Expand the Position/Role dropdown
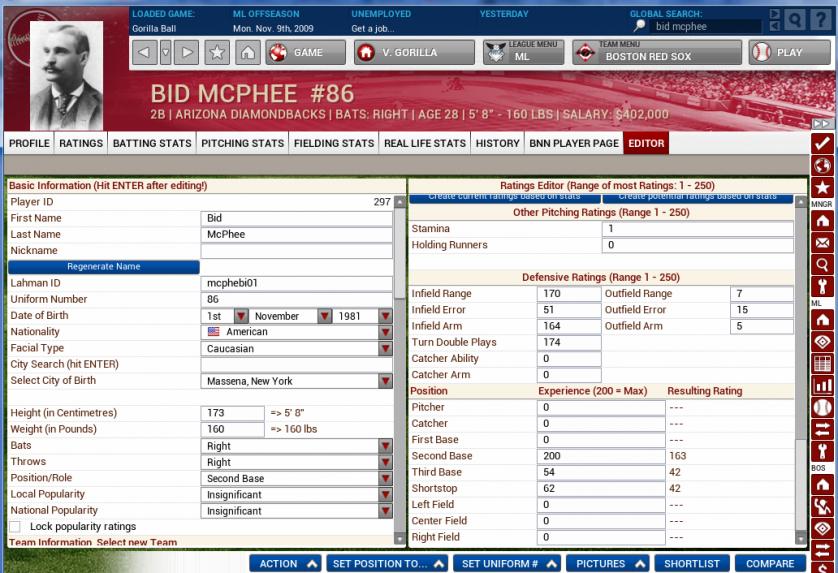The height and width of the screenshot is (573, 838). point(385,478)
